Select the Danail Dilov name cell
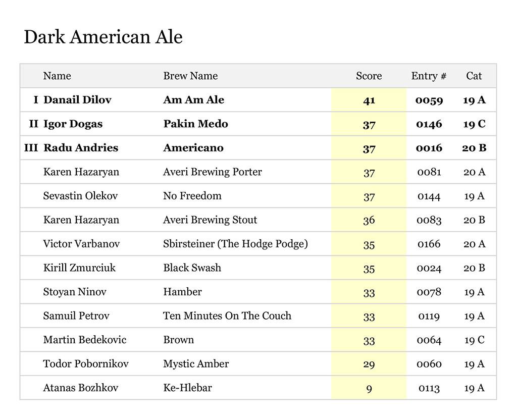The width and height of the screenshot is (517, 420). click(77, 100)
